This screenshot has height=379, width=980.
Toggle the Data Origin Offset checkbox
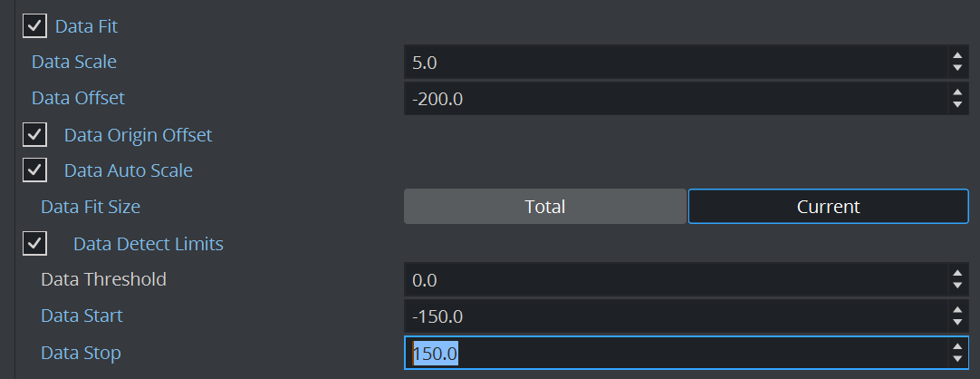click(x=34, y=135)
